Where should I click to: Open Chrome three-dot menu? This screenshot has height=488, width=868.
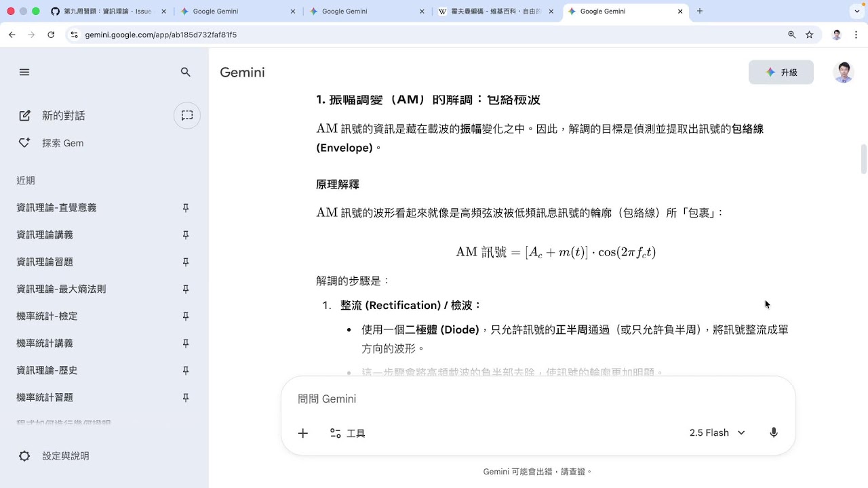pos(856,35)
